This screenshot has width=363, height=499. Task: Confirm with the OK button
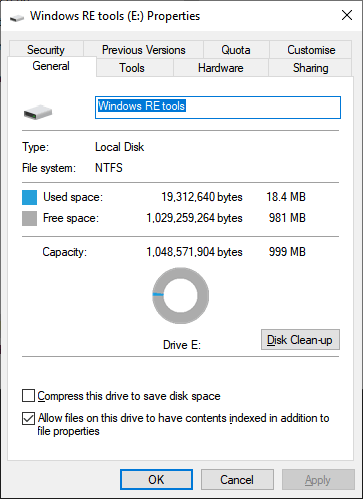(156, 480)
